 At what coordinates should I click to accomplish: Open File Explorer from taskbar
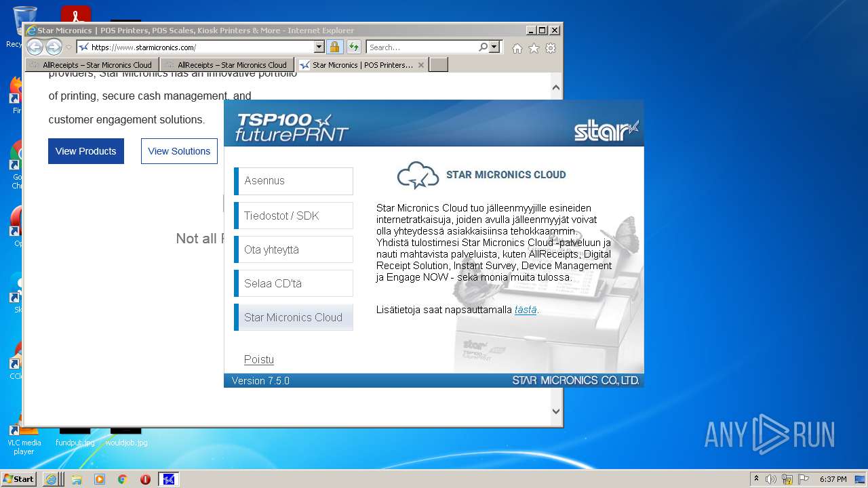tap(77, 479)
